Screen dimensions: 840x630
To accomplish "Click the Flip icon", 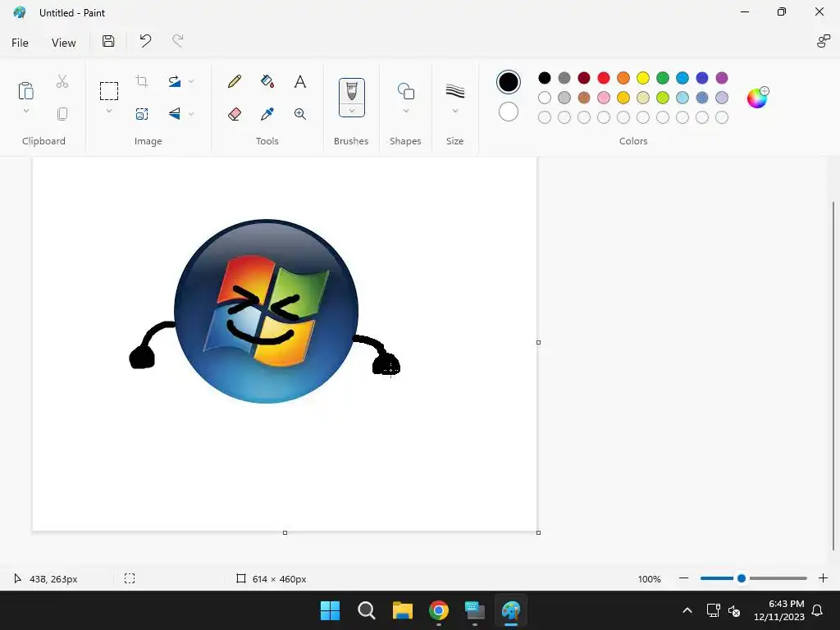I will pyautogui.click(x=175, y=113).
